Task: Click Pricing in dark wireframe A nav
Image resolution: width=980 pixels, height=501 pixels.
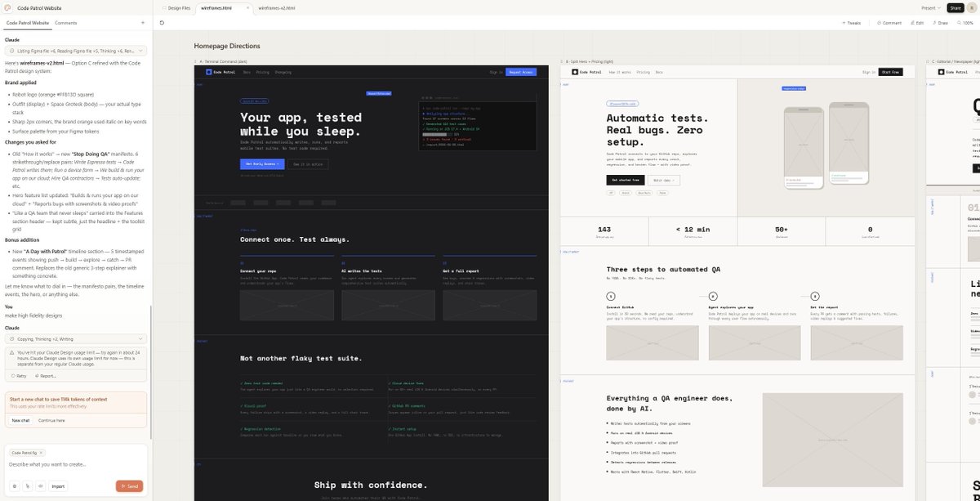Action: coord(262,72)
